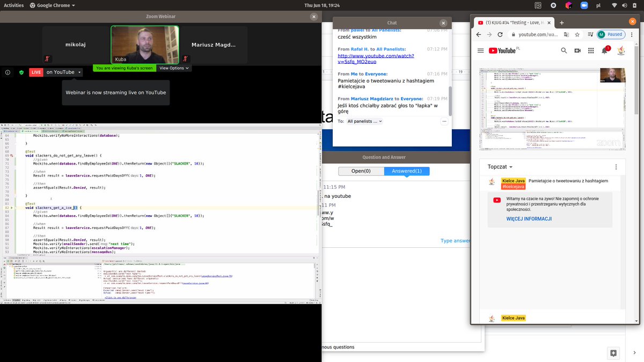The image size is (644, 362).
Task: Reload the YouTube page in Chrome
Action: [500, 34]
